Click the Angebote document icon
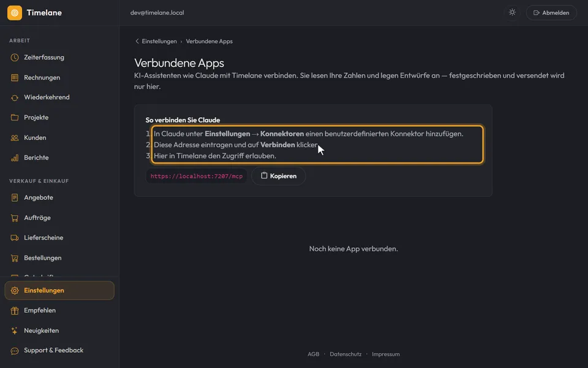Viewport: 588px width, 368px height. (x=15, y=197)
